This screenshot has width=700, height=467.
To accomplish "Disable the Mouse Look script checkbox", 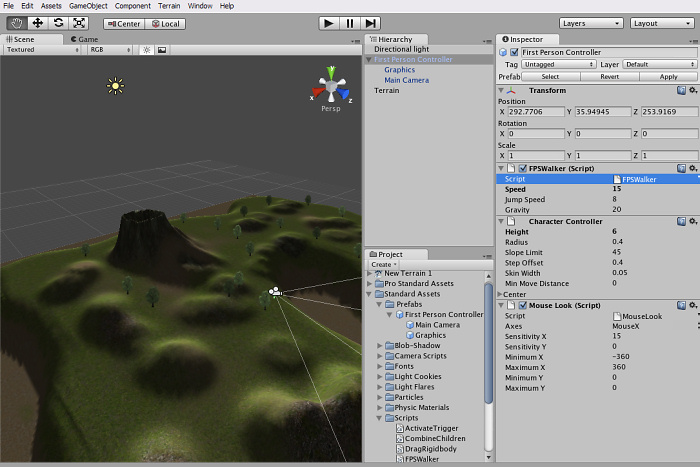I will click(523, 305).
